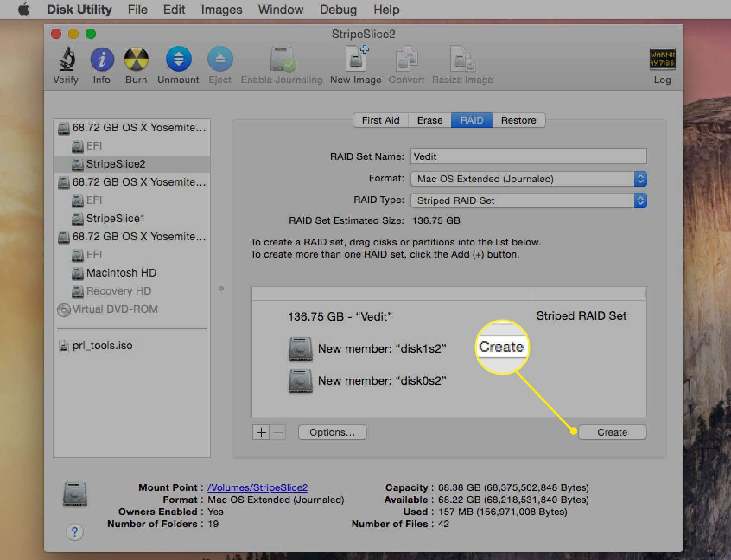Click the Virtual DVD-ROM disc icon
This screenshot has height=560, width=731.
pos(64,310)
